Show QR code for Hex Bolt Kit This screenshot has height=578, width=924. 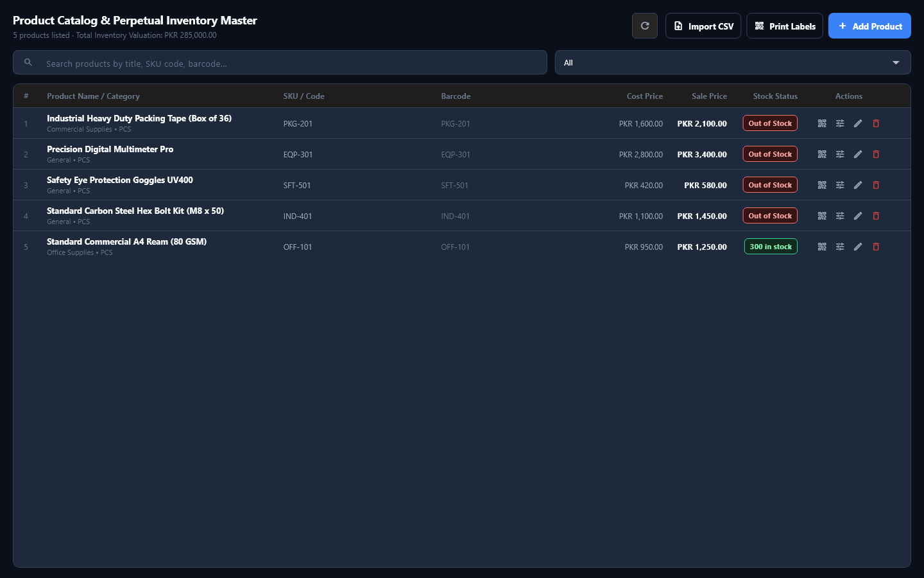[822, 216]
